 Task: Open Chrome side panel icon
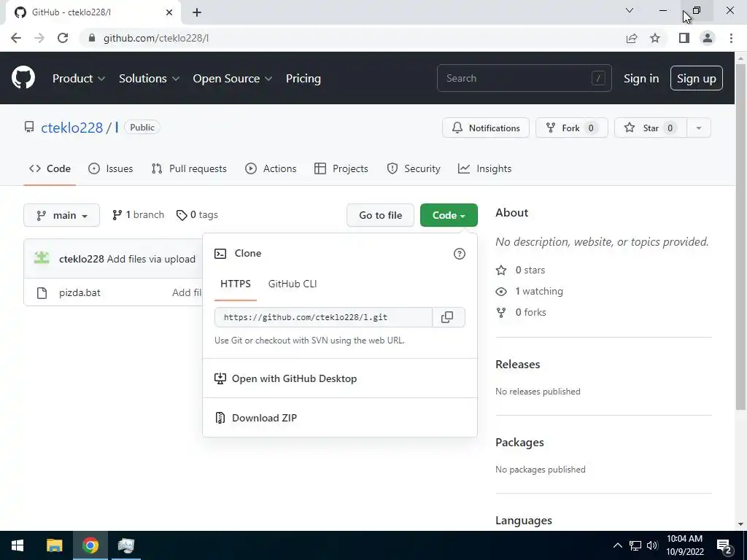click(x=684, y=38)
